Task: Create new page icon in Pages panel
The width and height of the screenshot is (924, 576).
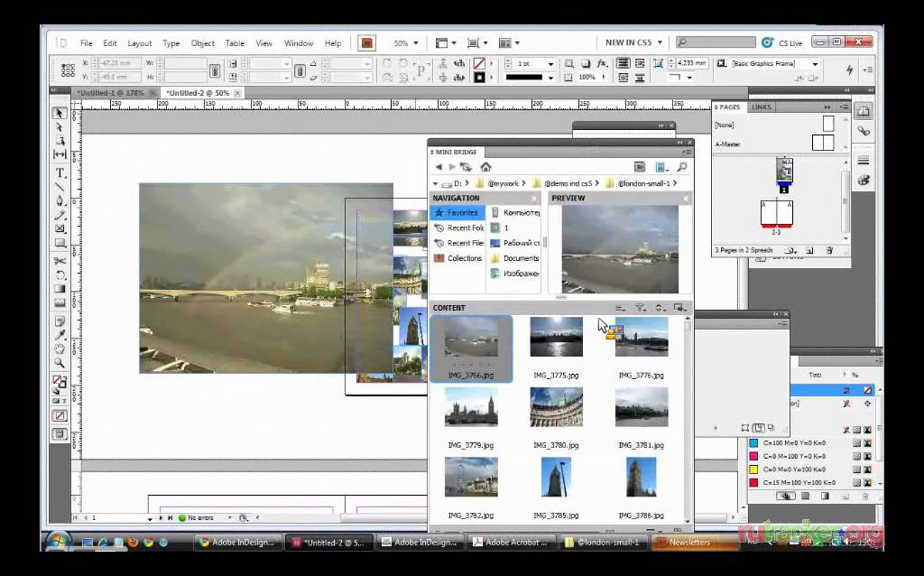Action: coord(809,251)
